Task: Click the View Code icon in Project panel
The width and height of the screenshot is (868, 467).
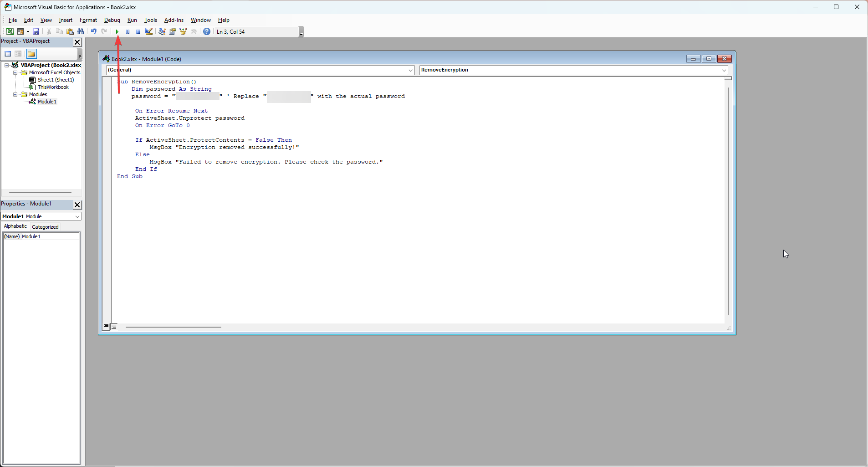Action: click(8, 54)
